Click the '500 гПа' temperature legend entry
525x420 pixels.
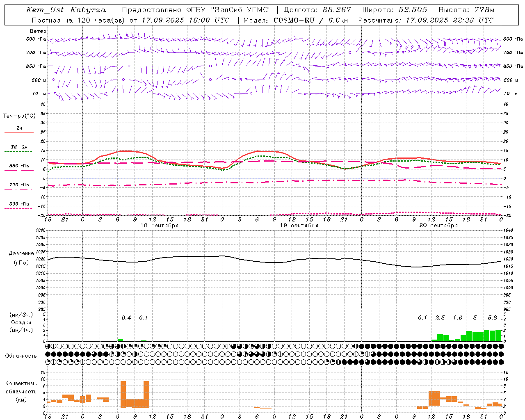(19, 204)
